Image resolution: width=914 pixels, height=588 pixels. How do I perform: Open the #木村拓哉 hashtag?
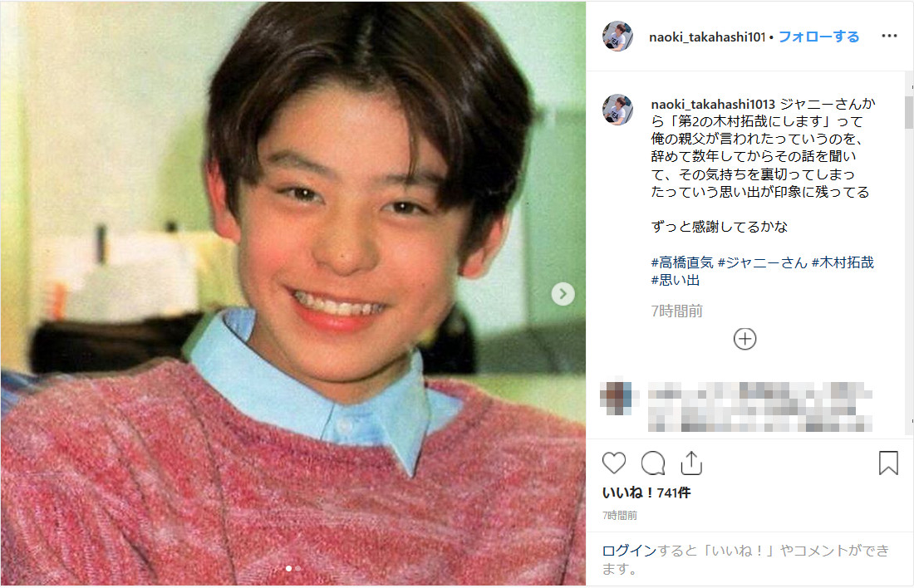pyautogui.click(x=843, y=262)
